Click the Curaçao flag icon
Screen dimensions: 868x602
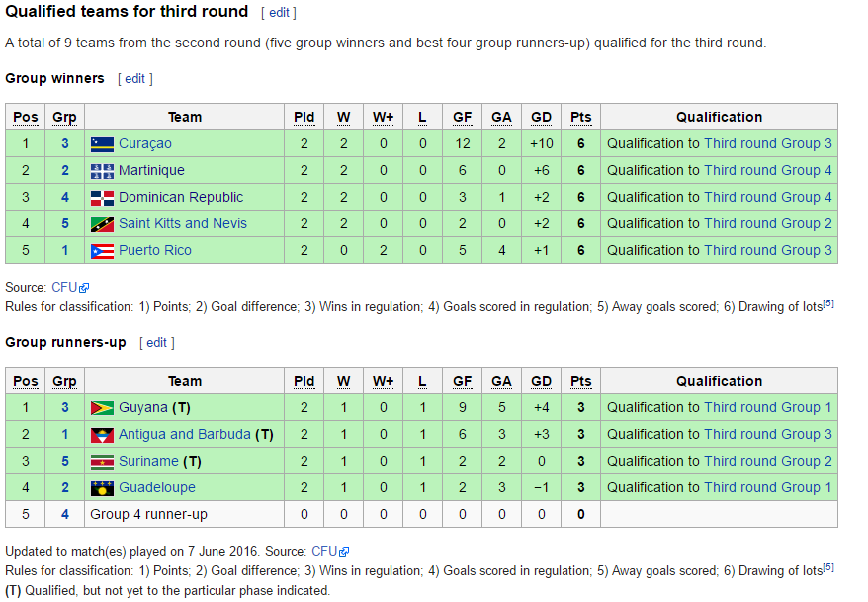(x=102, y=144)
